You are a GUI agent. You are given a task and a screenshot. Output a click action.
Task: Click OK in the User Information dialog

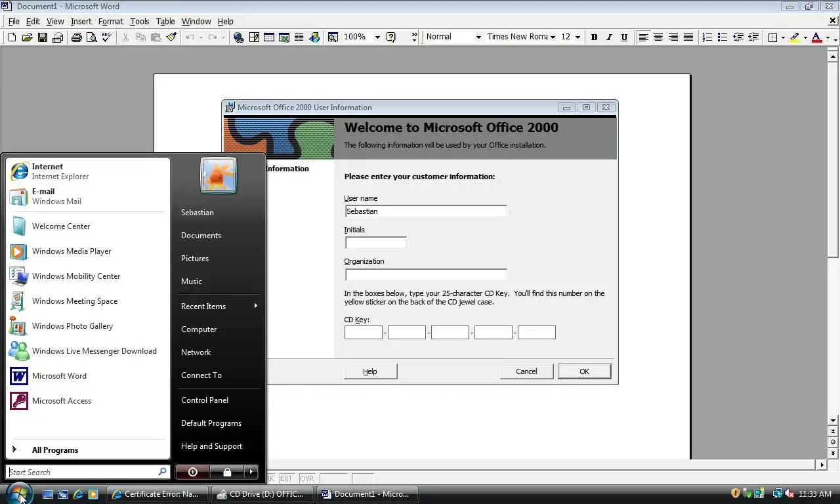pos(584,371)
